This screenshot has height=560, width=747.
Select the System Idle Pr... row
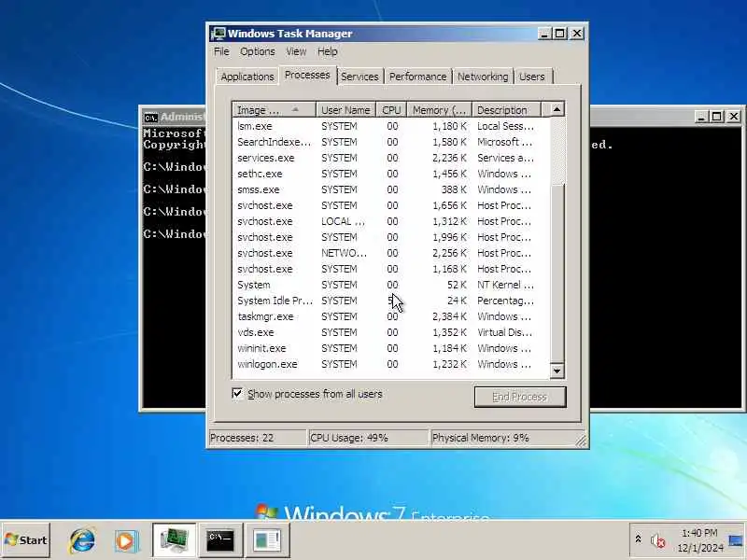pos(390,301)
